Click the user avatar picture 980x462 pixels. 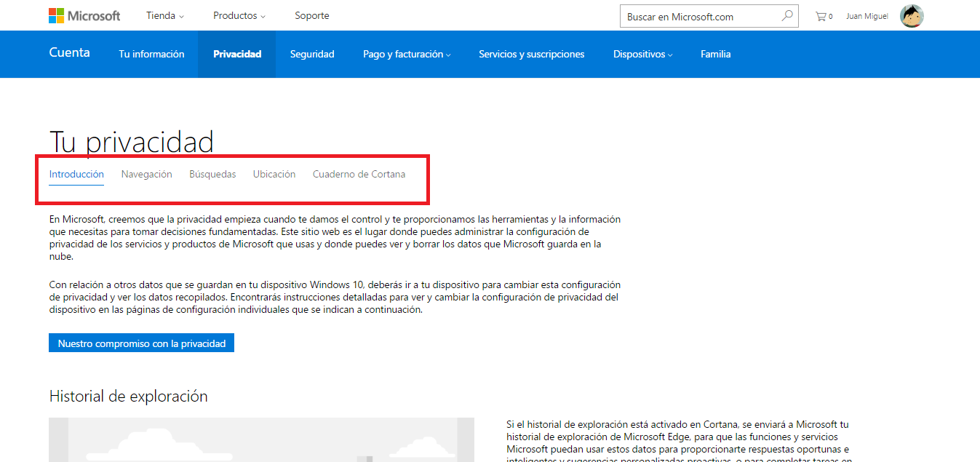pos(912,16)
